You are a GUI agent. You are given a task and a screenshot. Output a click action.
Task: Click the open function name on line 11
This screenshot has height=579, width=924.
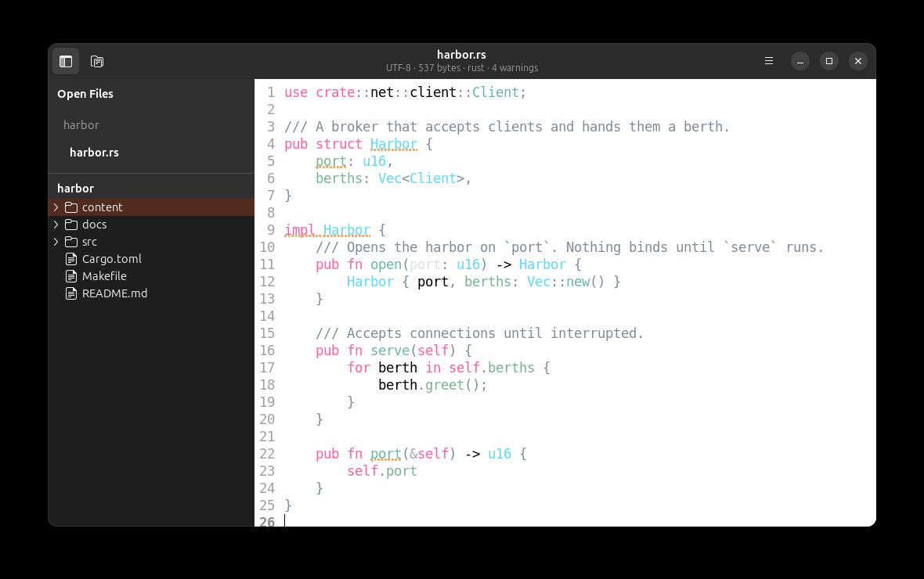pyautogui.click(x=386, y=265)
